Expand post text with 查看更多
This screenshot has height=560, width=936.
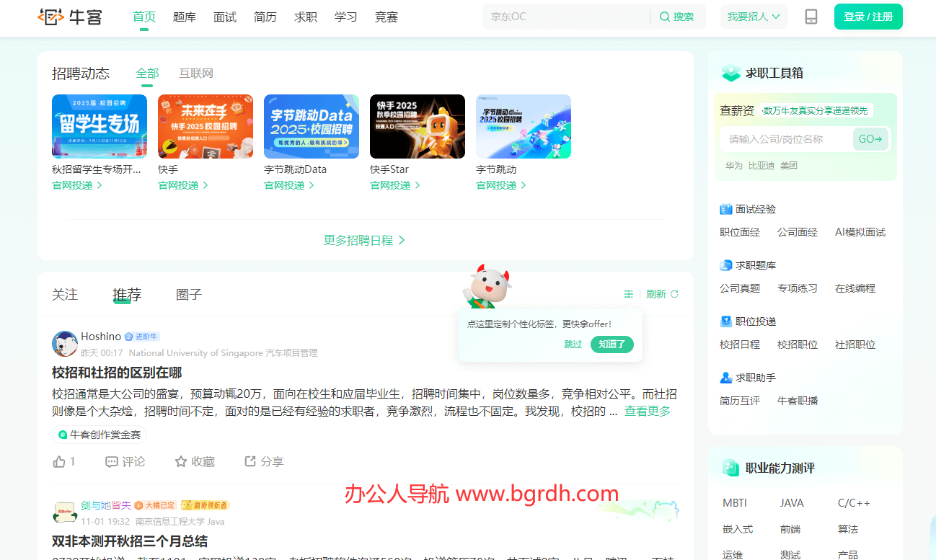(647, 411)
